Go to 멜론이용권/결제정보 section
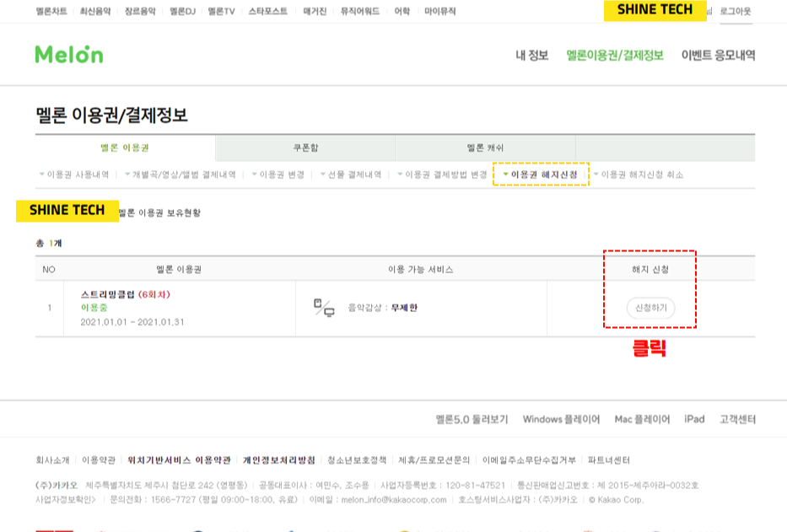This screenshot has height=532, width=787. pos(615,55)
